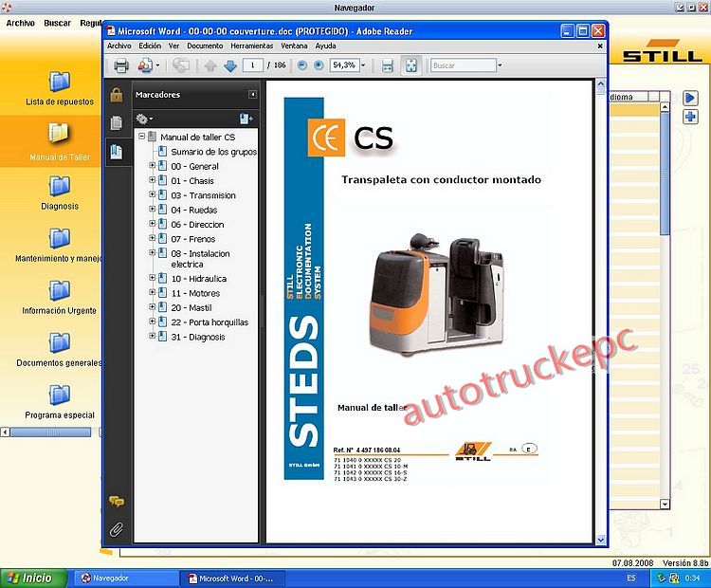Switch to Microsoft Word taskbar button
This screenshot has height=588, width=711.
[233, 579]
